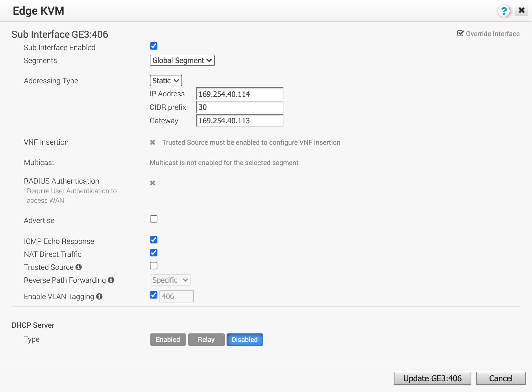
Task: Disable the Sub Interface Enabled checkbox
Action: tap(154, 46)
